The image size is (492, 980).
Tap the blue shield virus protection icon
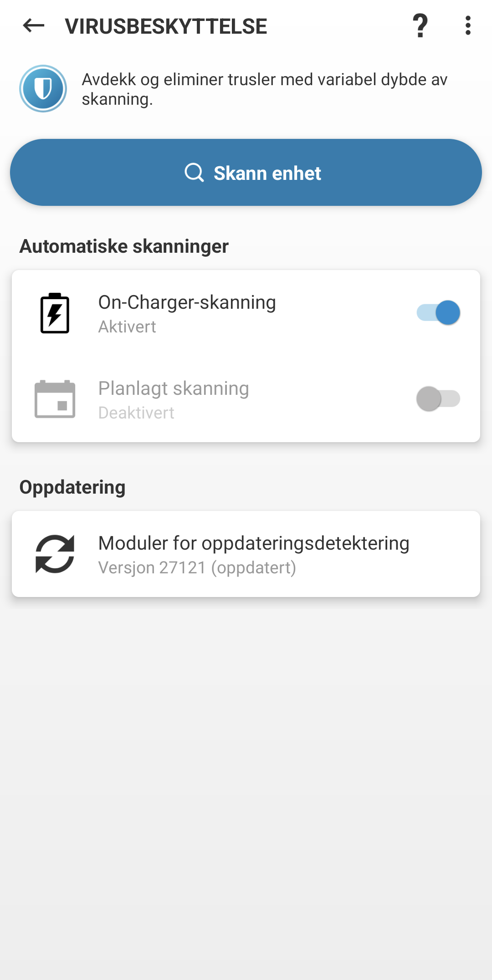[x=42, y=88]
